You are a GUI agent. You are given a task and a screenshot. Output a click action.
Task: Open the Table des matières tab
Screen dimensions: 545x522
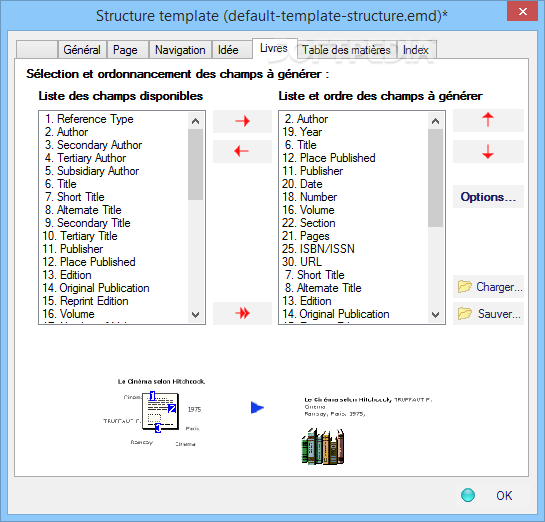coord(346,50)
